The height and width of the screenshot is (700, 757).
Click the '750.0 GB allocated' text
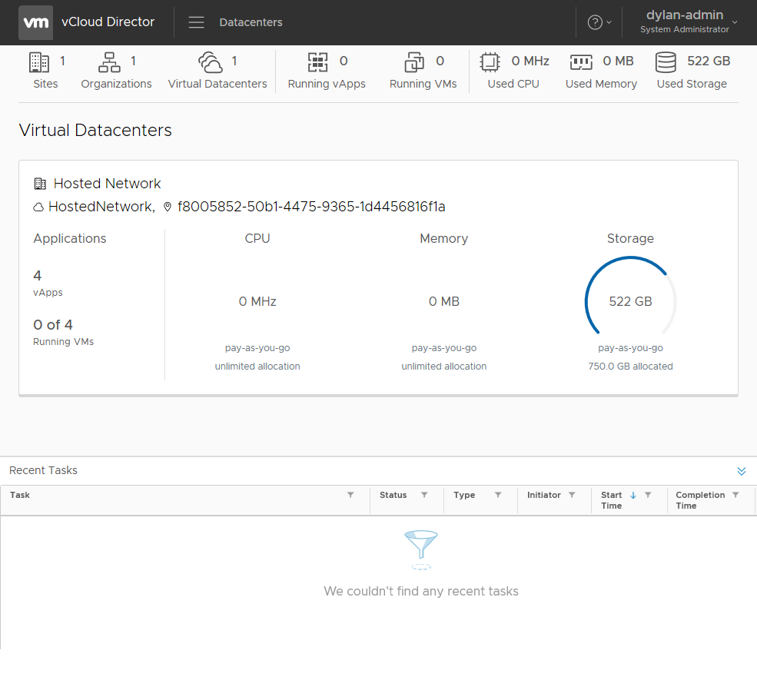630,367
